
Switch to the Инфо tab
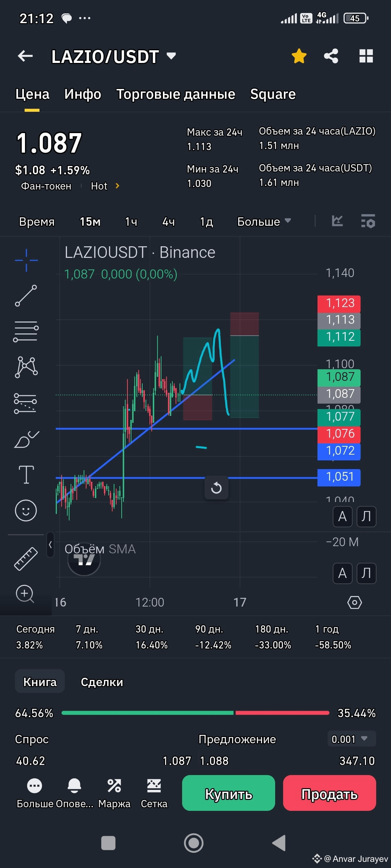83,94
